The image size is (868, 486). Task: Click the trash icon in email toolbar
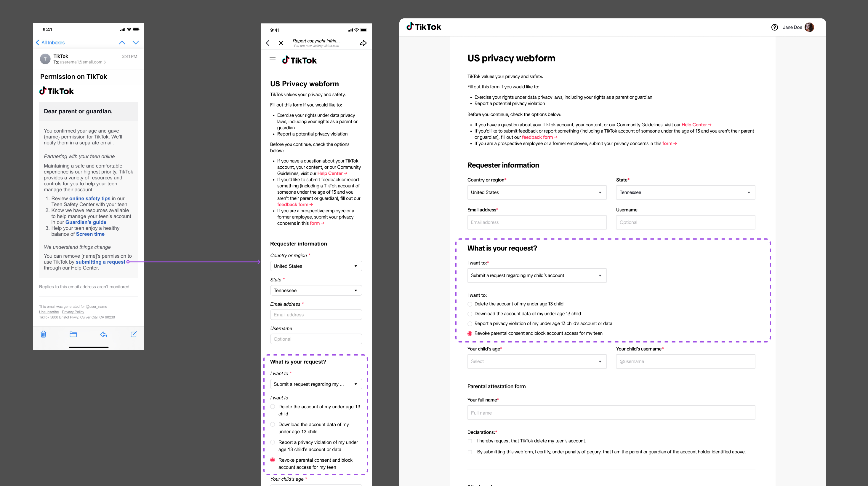click(44, 334)
